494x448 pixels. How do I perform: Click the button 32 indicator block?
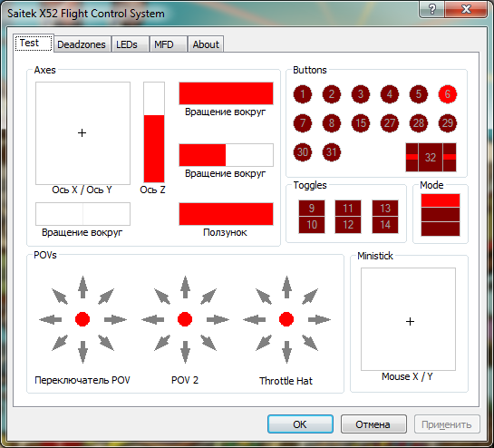[x=431, y=157]
